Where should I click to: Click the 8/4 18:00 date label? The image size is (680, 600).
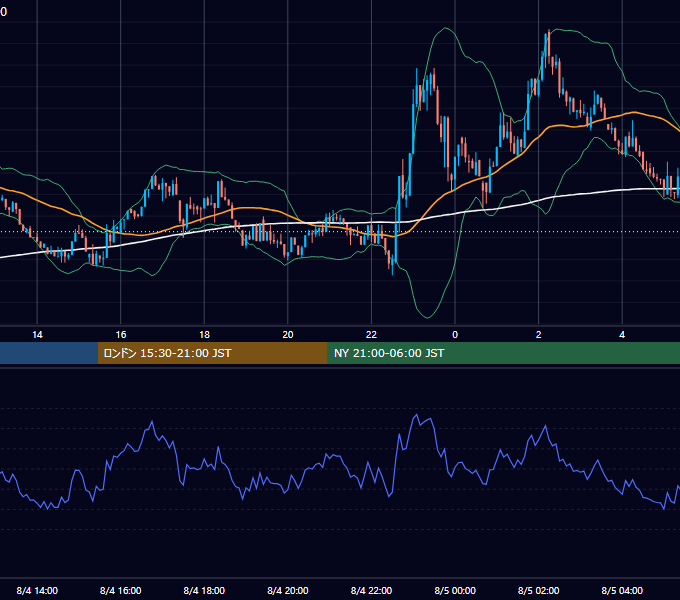(204, 590)
